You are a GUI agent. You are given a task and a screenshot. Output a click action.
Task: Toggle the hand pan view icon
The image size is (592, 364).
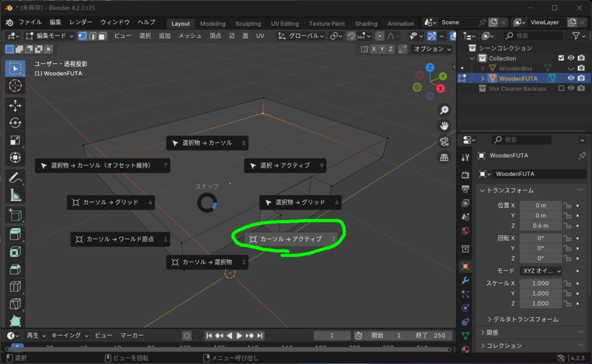point(445,125)
